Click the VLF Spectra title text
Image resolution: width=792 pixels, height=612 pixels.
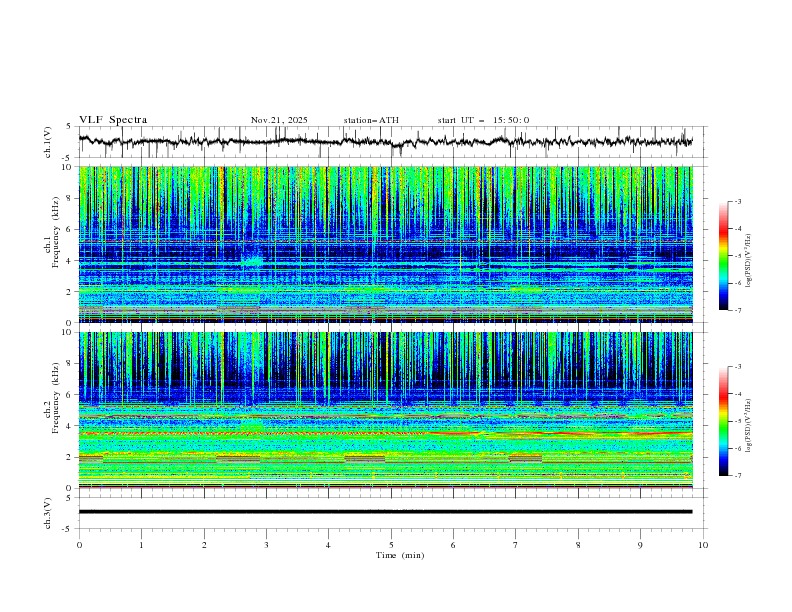point(113,120)
